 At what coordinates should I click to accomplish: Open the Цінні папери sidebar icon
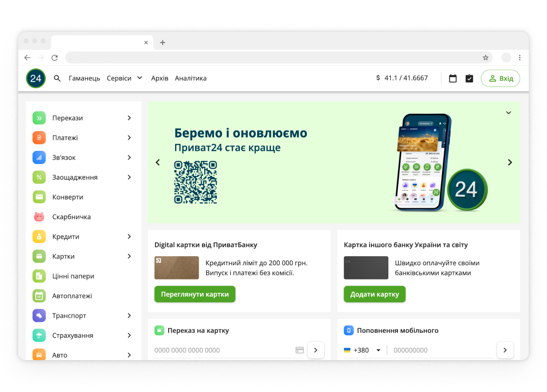click(39, 276)
